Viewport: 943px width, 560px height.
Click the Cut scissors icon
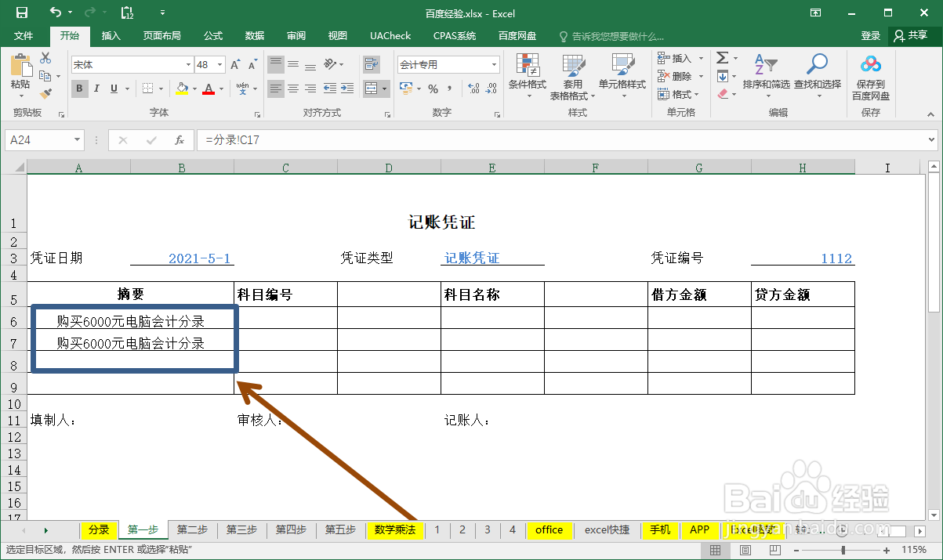coord(45,59)
